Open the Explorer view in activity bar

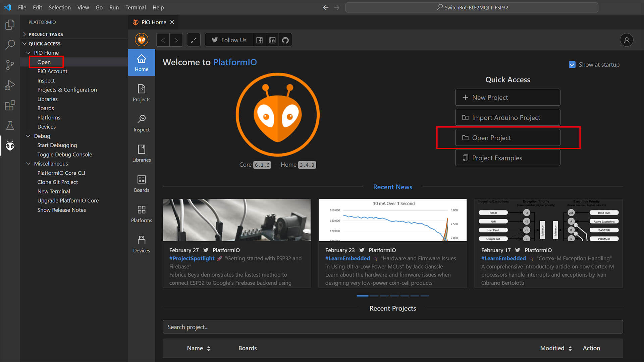click(x=10, y=24)
